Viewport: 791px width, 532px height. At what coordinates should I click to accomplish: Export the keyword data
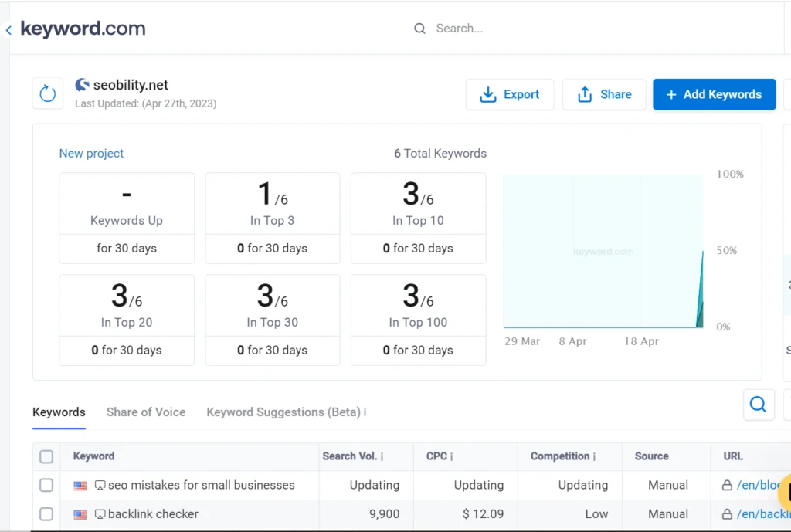click(510, 94)
